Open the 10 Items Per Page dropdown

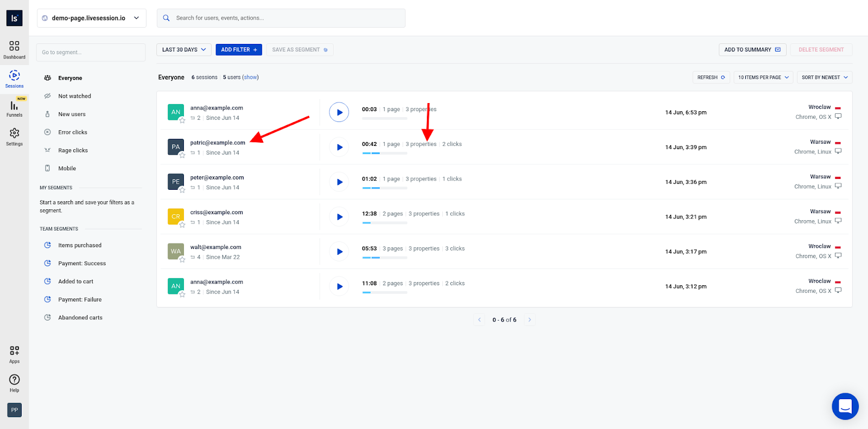coord(763,78)
